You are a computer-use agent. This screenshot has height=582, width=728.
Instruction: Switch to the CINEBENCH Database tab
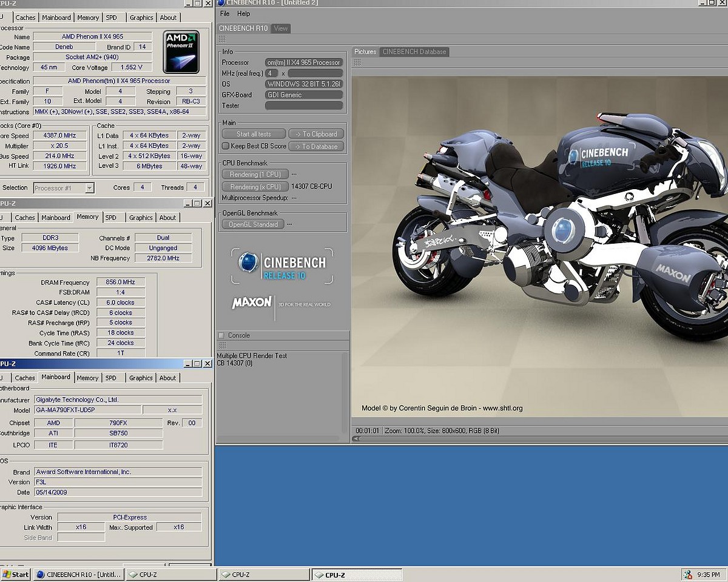[x=414, y=52]
